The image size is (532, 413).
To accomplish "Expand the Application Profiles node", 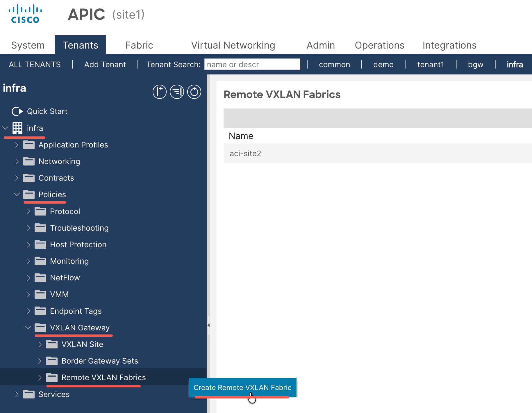I will (17, 145).
